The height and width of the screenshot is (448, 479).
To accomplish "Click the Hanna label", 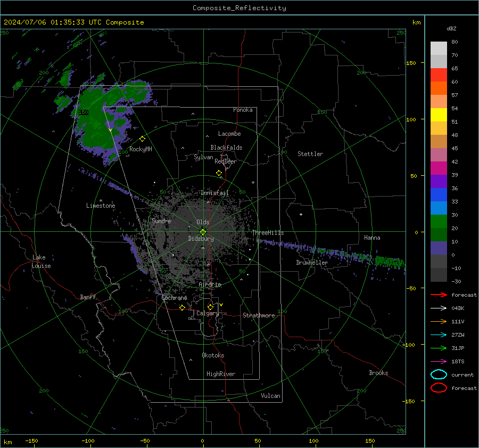I will pyautogui.click(x=372, y=238).
